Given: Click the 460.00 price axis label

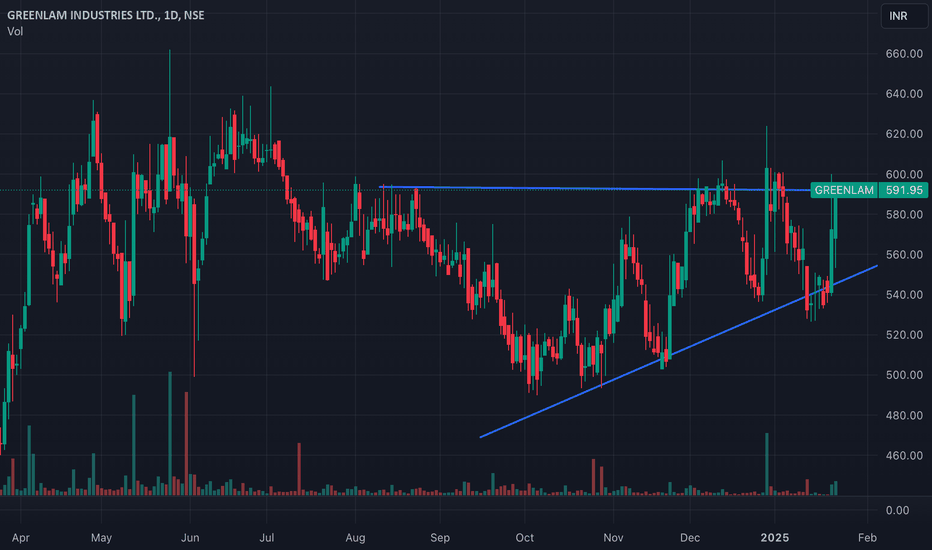Looking at the screenshot, I should tap(903, 455).
